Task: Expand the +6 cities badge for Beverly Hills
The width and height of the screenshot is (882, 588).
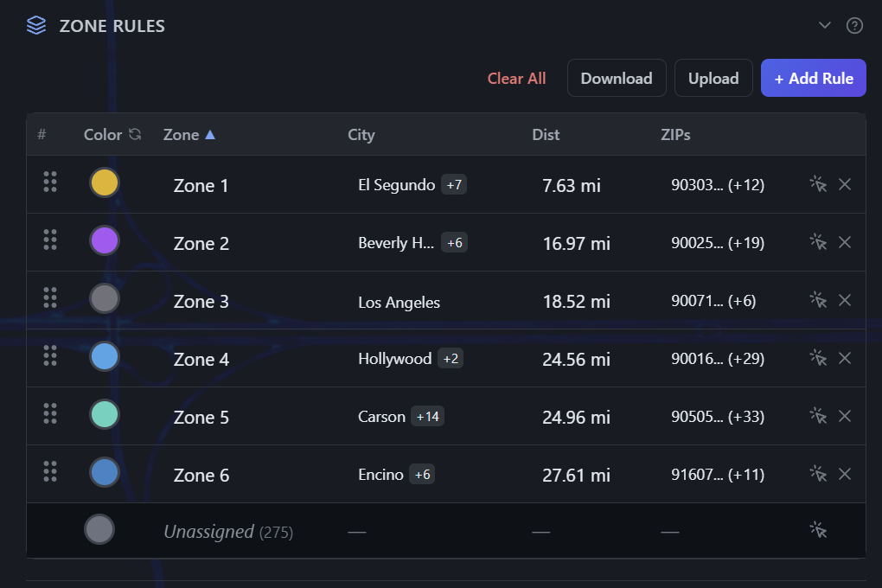Action: (455, 242)
